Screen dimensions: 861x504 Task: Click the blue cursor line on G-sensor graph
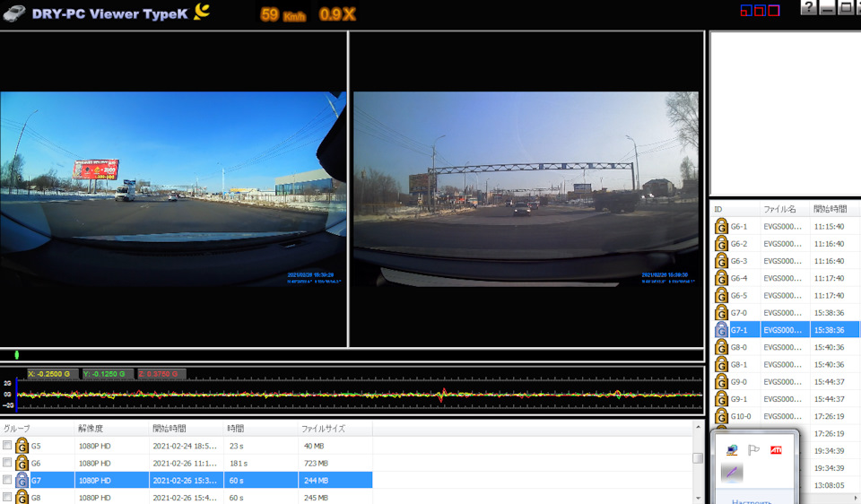coord(16,395)
